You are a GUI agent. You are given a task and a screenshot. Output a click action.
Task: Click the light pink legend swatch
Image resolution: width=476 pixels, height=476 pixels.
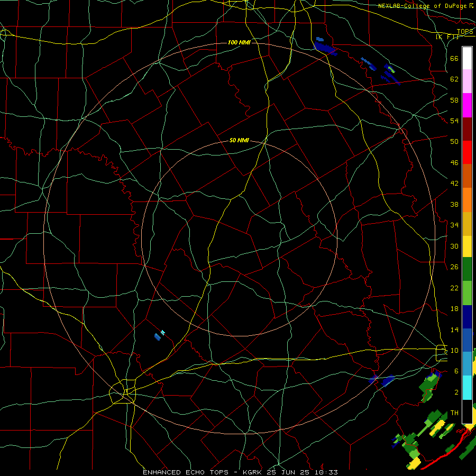[x=467, y=81]
